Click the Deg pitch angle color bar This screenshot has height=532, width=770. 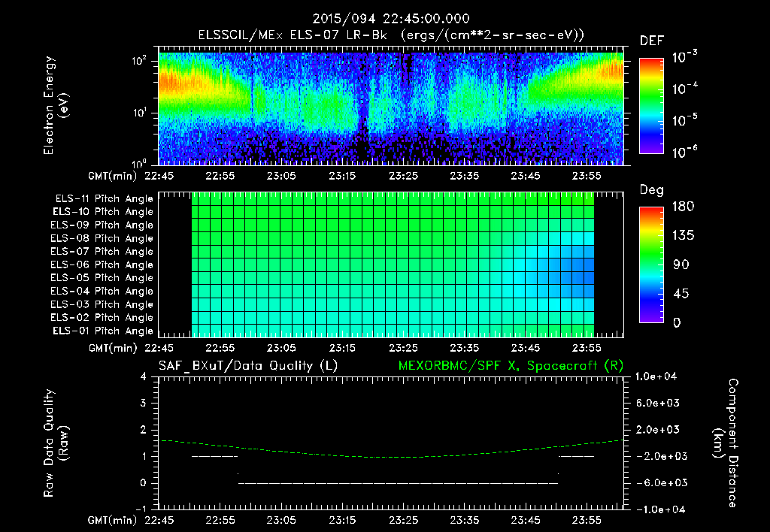tap(651, 264)
